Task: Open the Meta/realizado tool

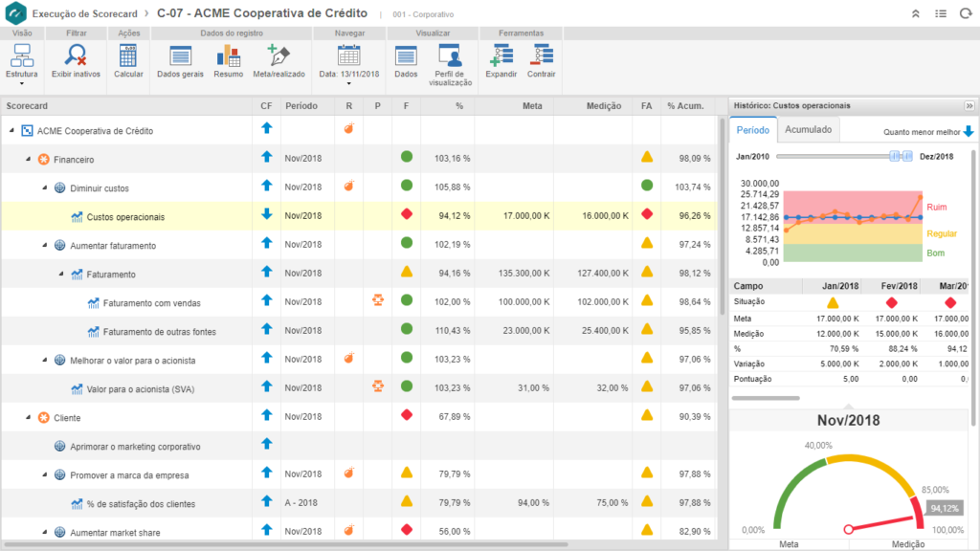Action: click(278, 61)
